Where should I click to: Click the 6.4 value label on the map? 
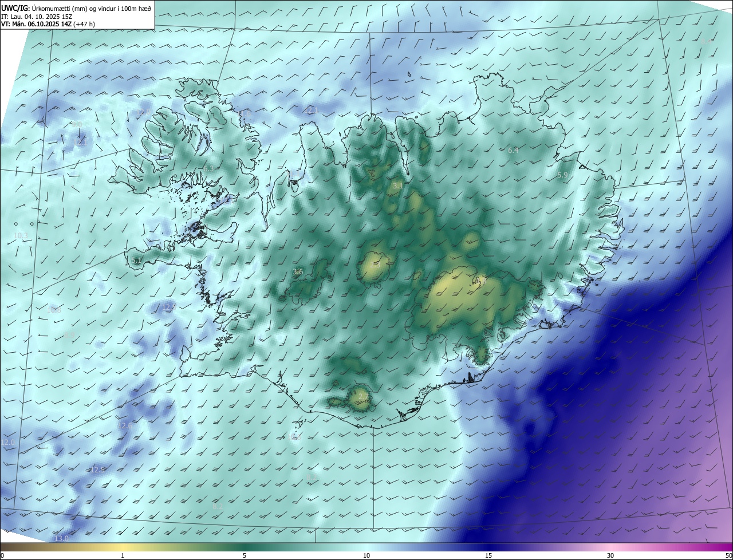(513, 151)
